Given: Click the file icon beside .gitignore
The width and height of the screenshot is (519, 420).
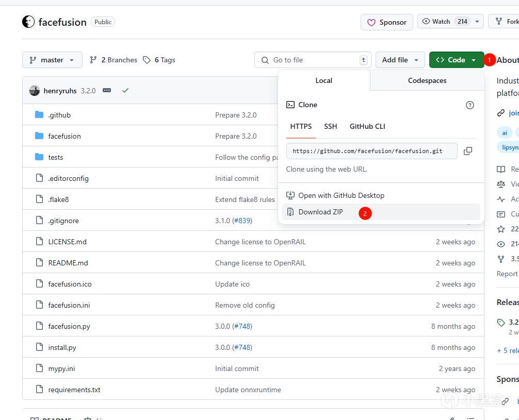Looking at the screenshot, I should 39,220.
